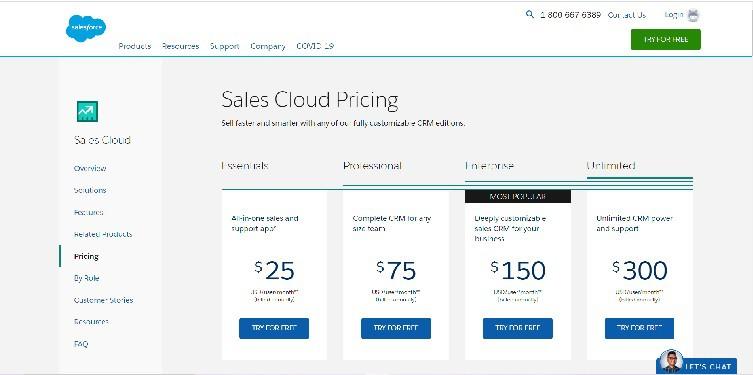Click the $300 price text
Screen dimensions: 753x375
tap(640, 271)
